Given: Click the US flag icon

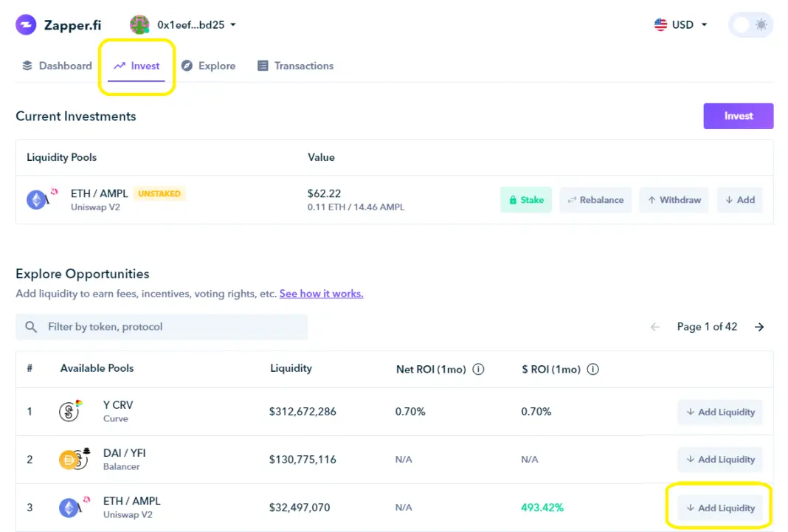Looking at the screenshot, I should click(x=660, y=24).
